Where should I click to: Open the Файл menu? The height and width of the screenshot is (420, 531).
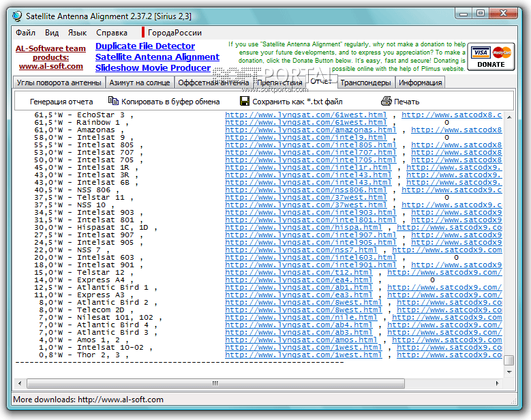click(25, 33)
